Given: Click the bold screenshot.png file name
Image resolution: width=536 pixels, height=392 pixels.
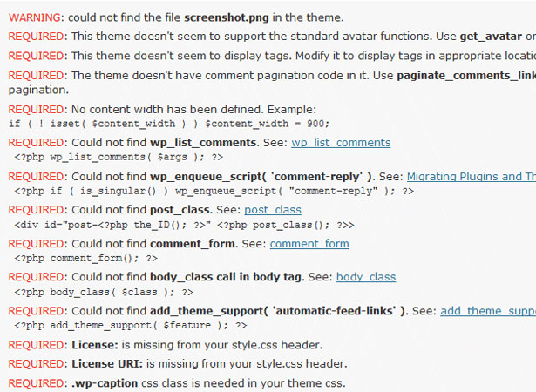Looking at the screenshot, I should tap(227, 17).
